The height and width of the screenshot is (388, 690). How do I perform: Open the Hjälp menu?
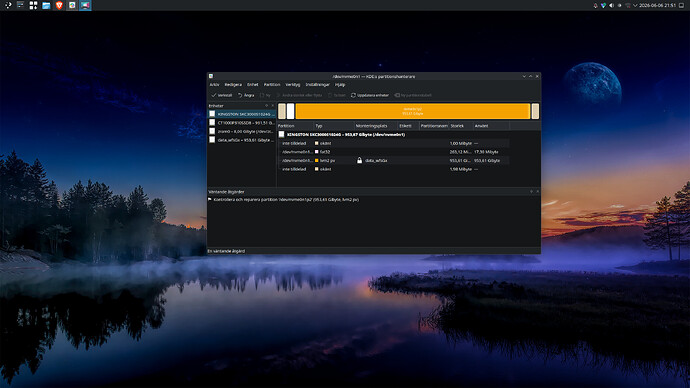pos(340,84)
